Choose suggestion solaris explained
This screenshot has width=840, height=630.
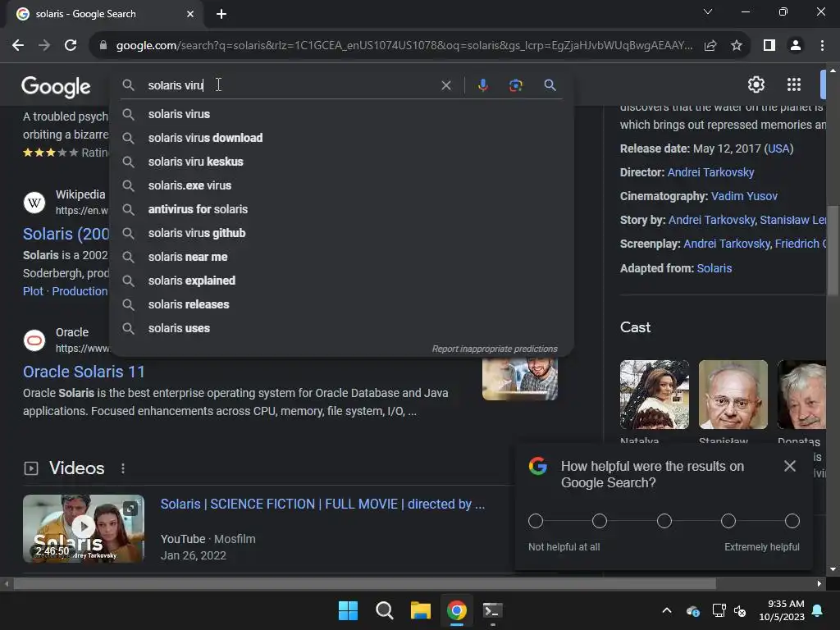point(341,281)
